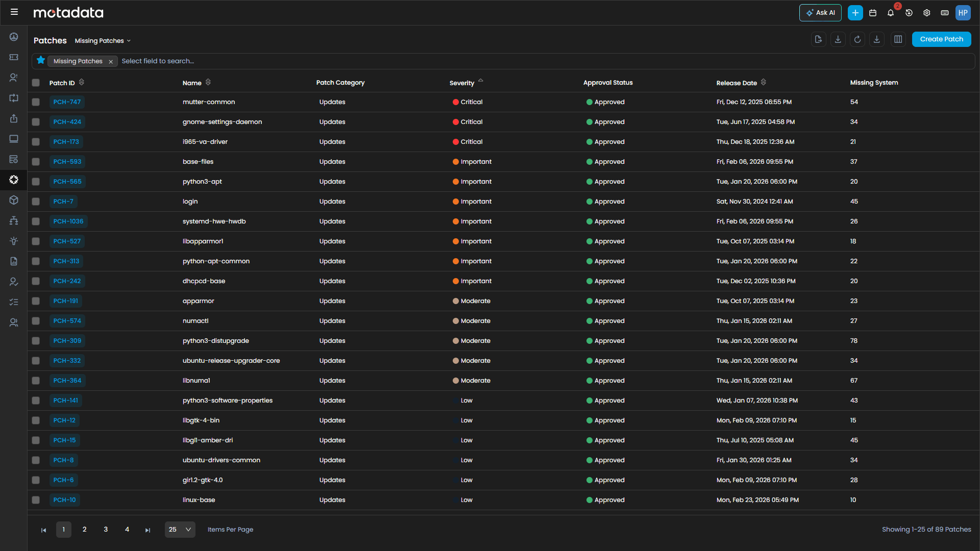Toggle the hamburger menu icon
Screen dimensions: 980x551
point(14,12)
